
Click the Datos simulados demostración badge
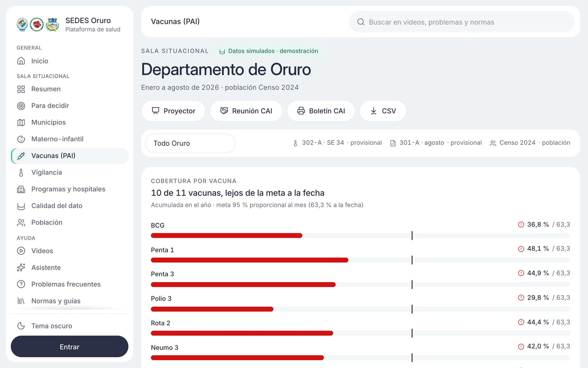pos(269,51)
